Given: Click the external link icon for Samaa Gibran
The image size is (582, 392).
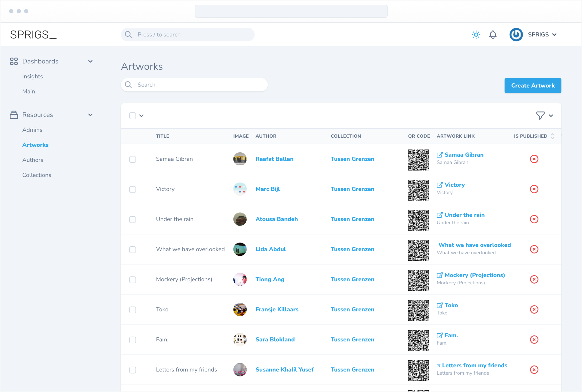Looking at the screenshot, I should (x=440, y=154).
